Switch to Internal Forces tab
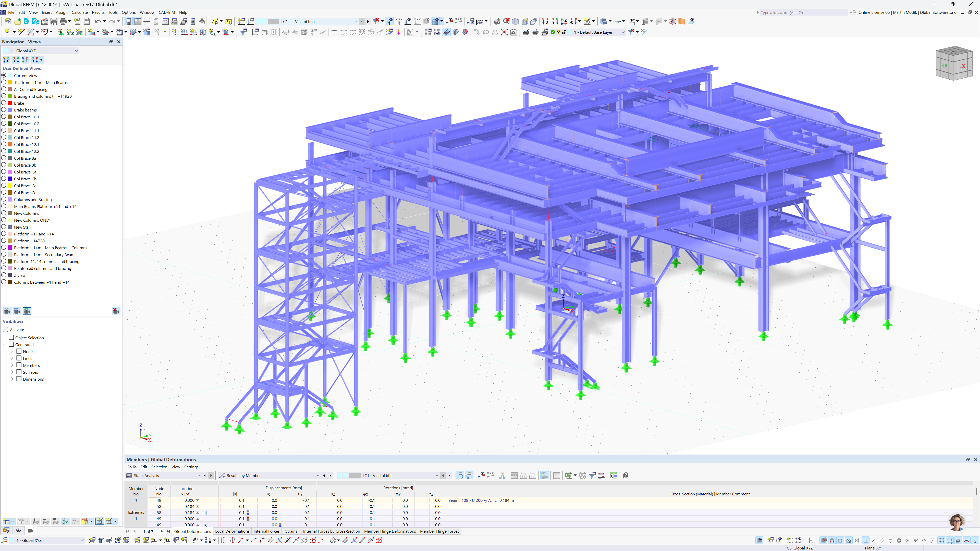 tap(266, 531)
